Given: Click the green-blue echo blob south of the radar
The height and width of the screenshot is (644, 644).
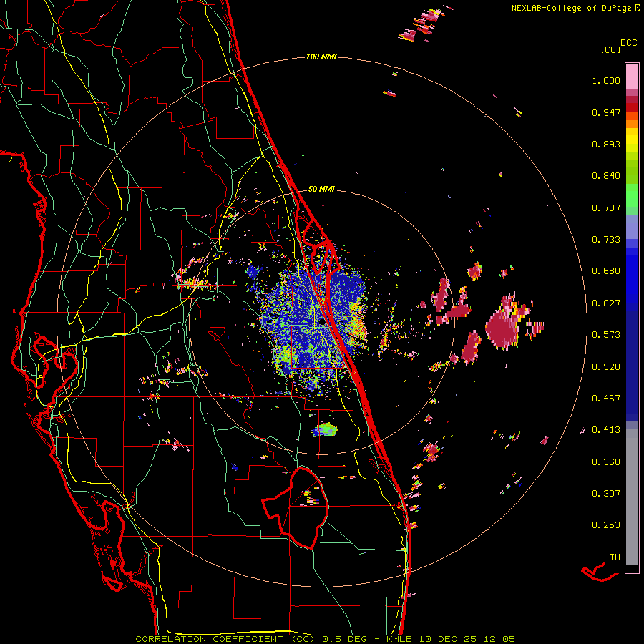Looking at the screenshot, I should pyautogui.click(x=326, y=430).
